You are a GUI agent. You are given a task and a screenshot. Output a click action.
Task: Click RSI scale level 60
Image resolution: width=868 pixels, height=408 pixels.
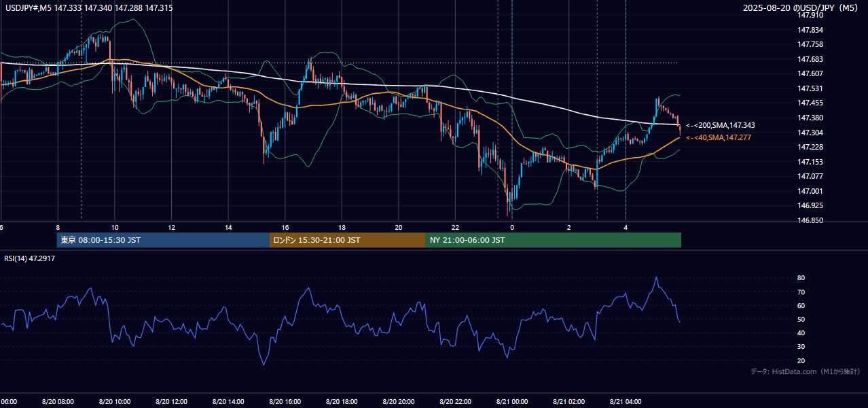pos(801,305)
